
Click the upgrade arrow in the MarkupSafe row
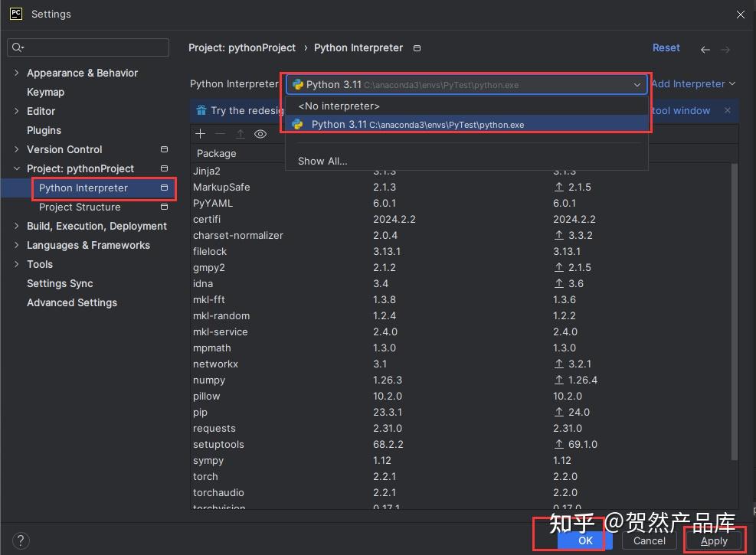click(x=559, y=187)
